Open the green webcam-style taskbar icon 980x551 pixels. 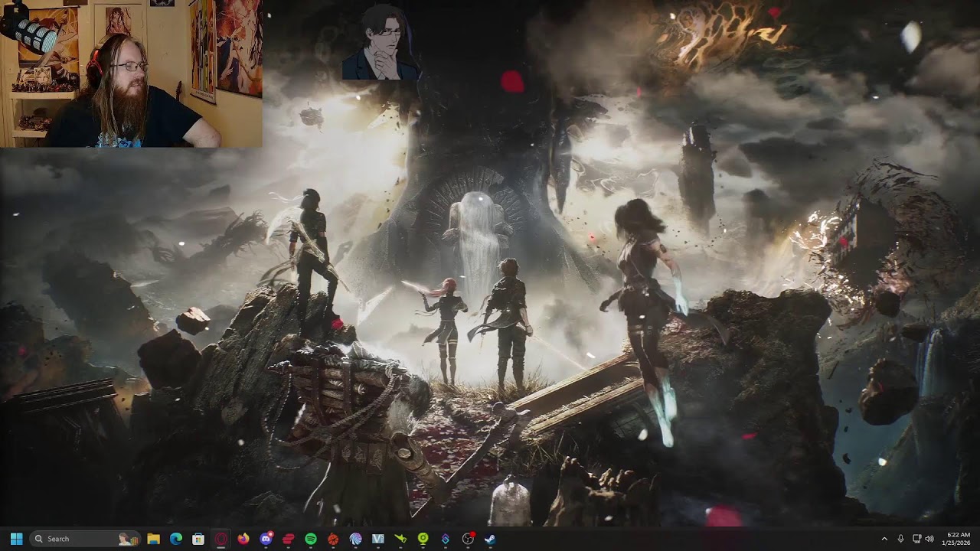coord(423,539)
